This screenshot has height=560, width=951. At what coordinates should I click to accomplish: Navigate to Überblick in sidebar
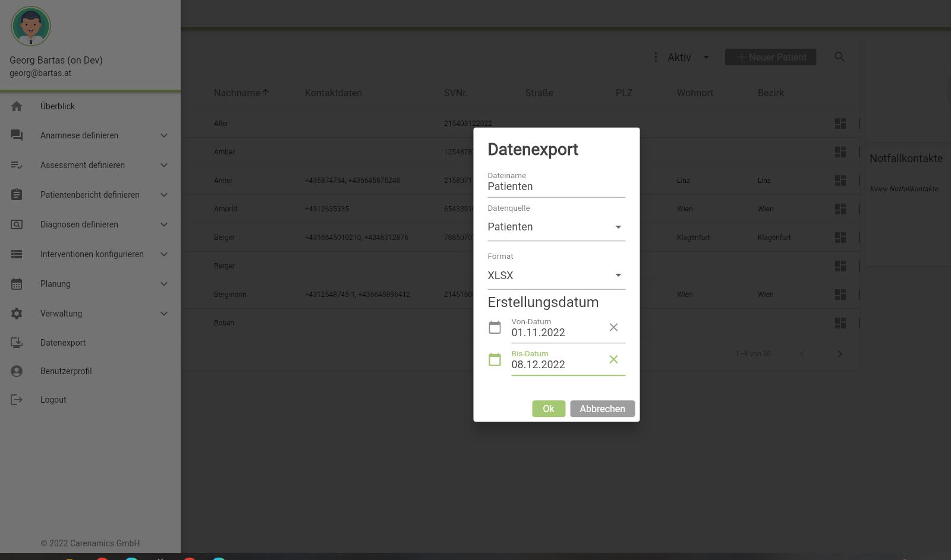click(58, 106)
